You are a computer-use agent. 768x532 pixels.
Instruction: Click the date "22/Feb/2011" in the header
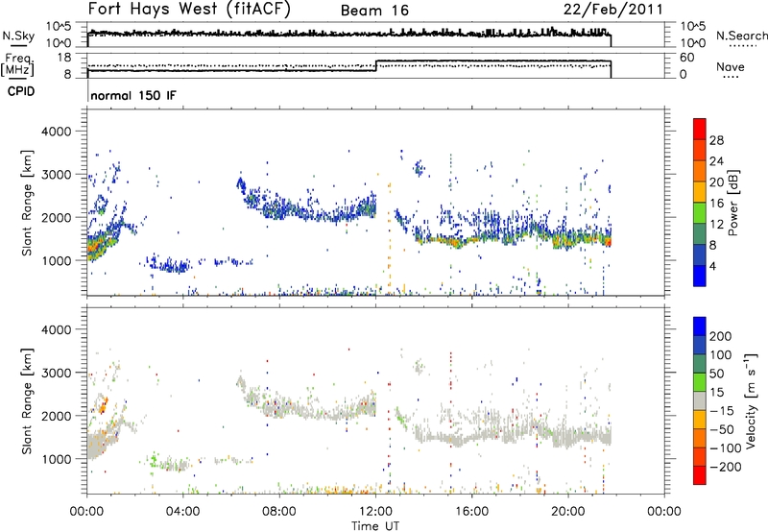click(613, 10)
